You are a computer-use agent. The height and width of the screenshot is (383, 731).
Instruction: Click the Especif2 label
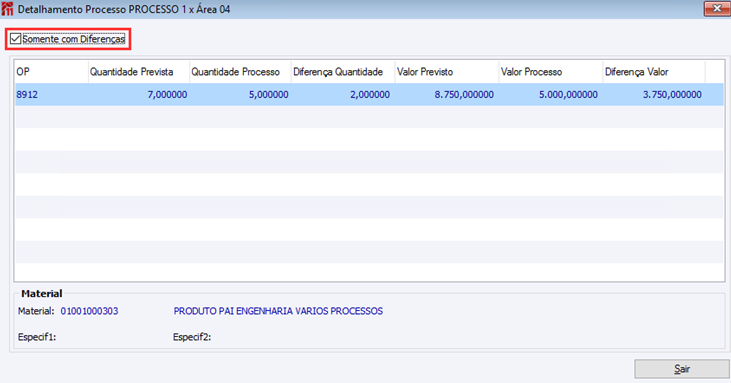point(192,337)
